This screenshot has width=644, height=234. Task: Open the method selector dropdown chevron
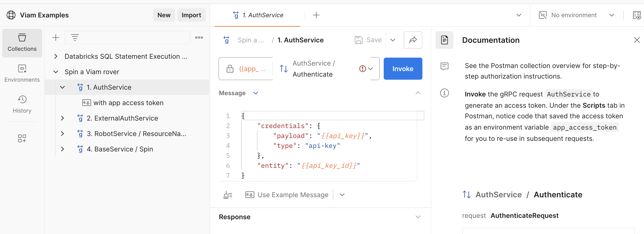370,69
